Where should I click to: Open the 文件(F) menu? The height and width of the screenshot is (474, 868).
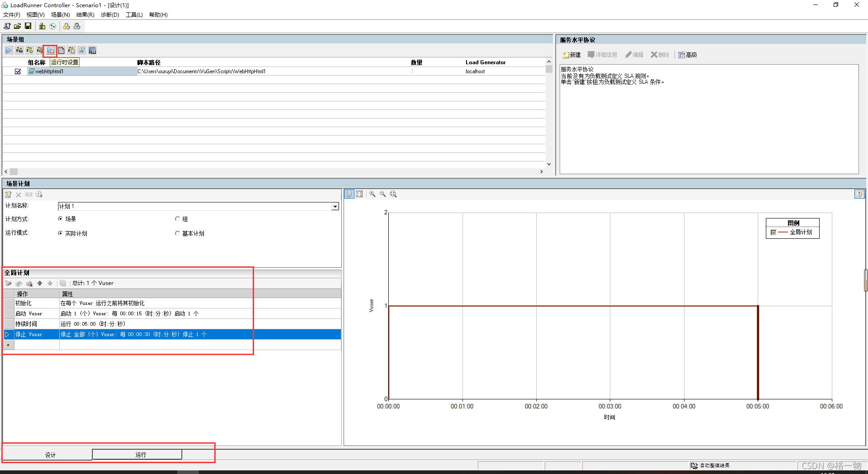12,15
